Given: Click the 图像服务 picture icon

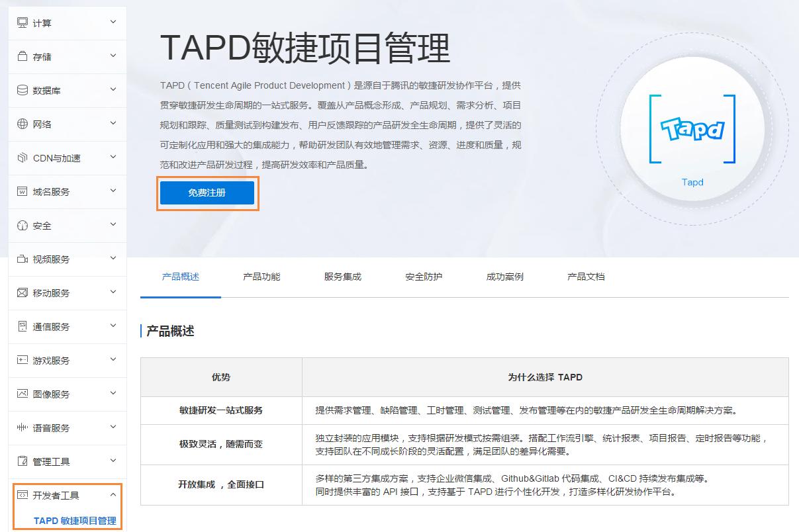Looking at the screenshot, I should pos(22,394).
